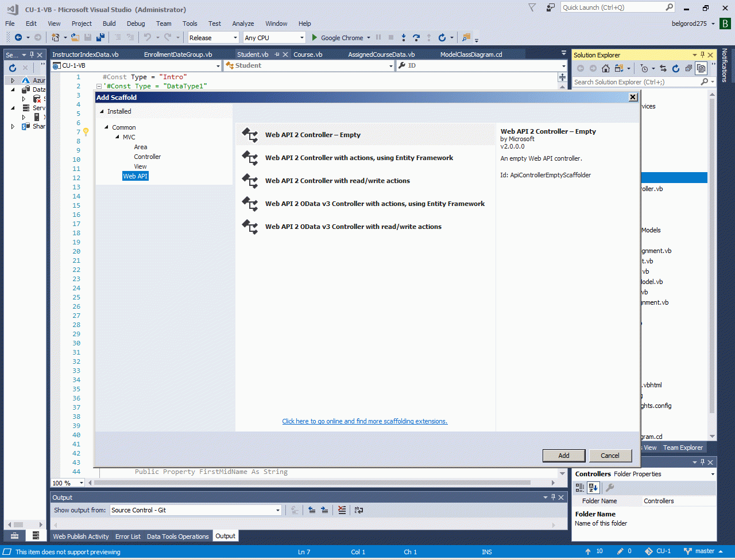Toggle Alphabetical sort in Properties panel
Viewport: 735px width, 560px height.
[593, 488]
